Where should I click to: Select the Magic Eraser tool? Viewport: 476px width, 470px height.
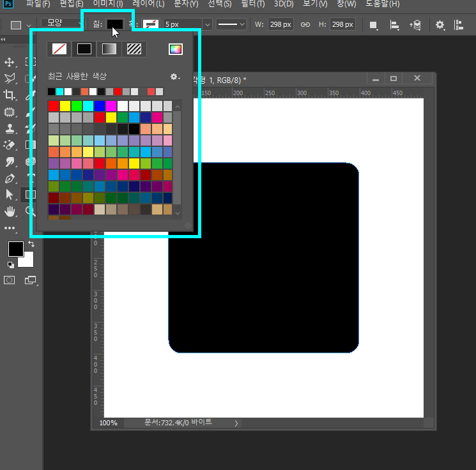coord(10,145)
